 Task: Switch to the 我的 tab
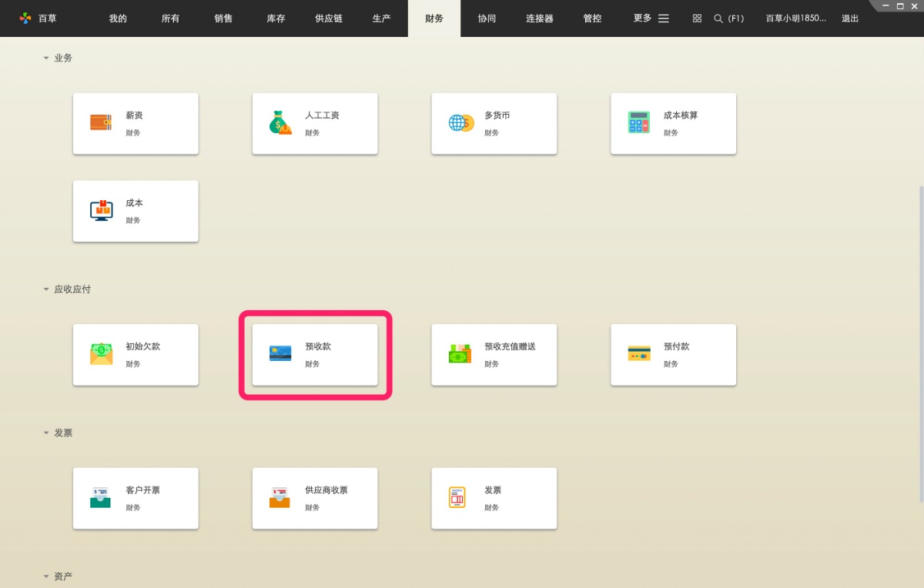tap(118, 18)
